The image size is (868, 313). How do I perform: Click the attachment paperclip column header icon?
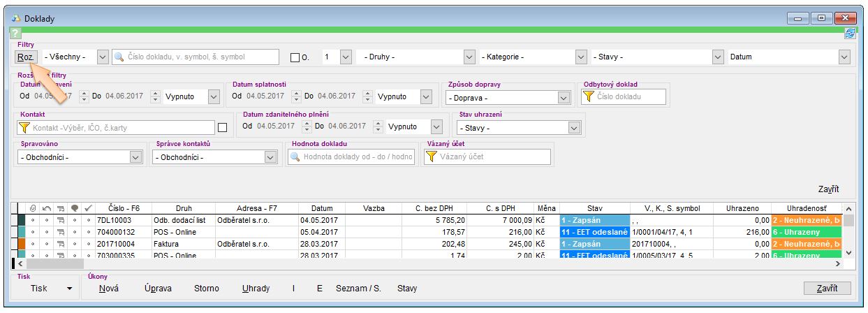pos(32,208)
